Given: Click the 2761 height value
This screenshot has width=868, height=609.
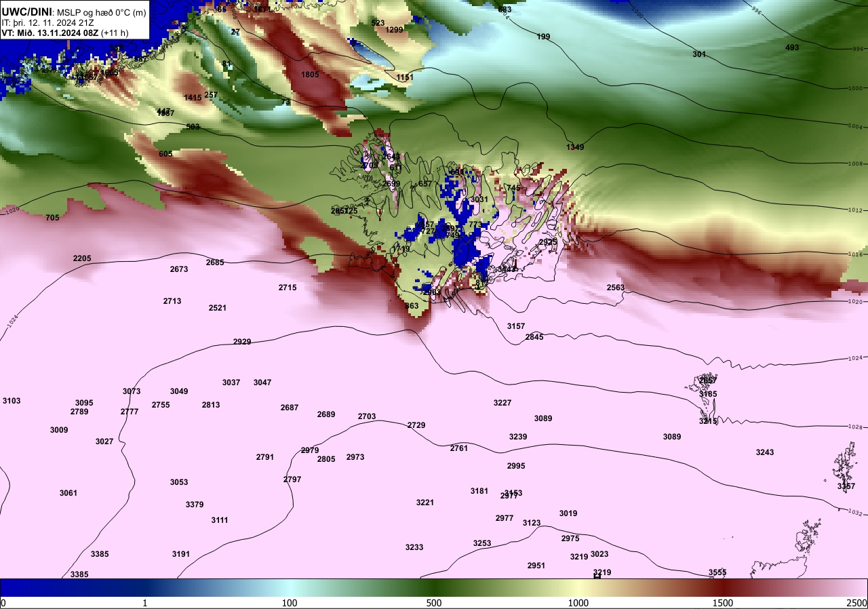Looking at the screenshot, I should [459, 448].
